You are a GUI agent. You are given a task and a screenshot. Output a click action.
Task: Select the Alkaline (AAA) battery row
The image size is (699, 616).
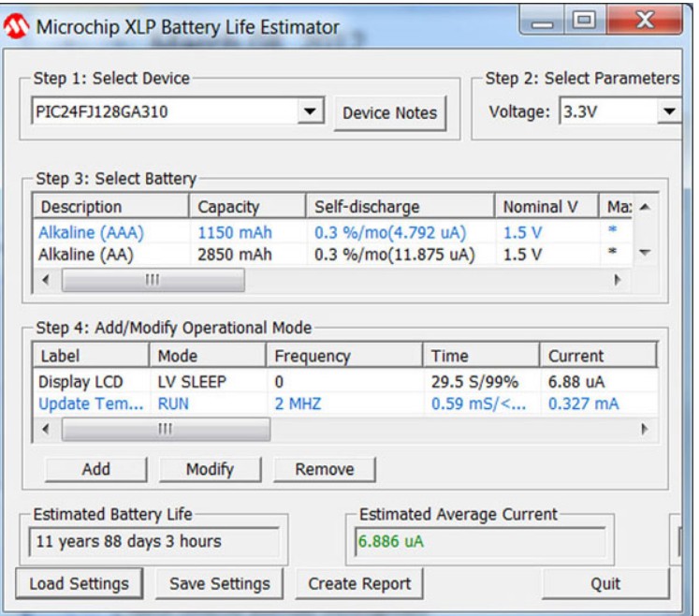332,232
